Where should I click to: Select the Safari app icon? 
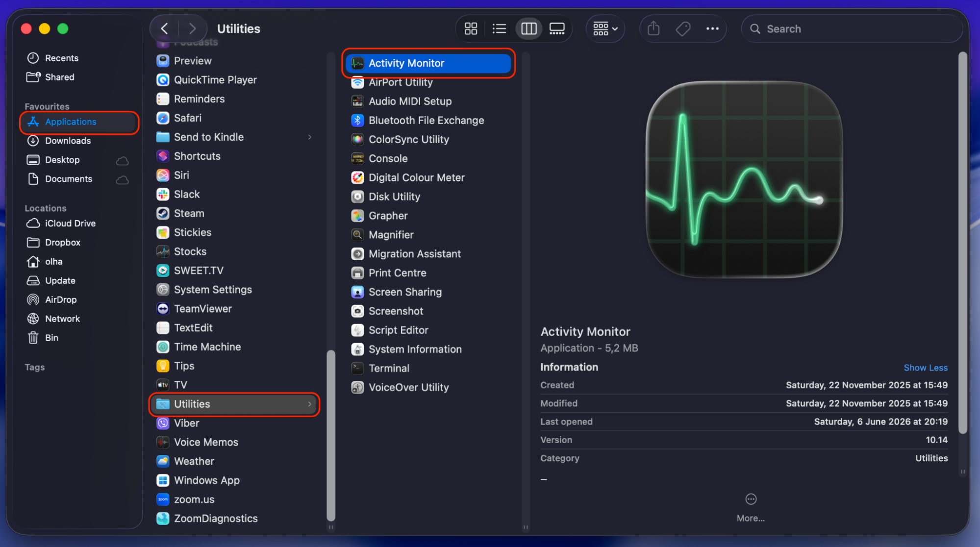pyautogui.click(x=163, y=118)
